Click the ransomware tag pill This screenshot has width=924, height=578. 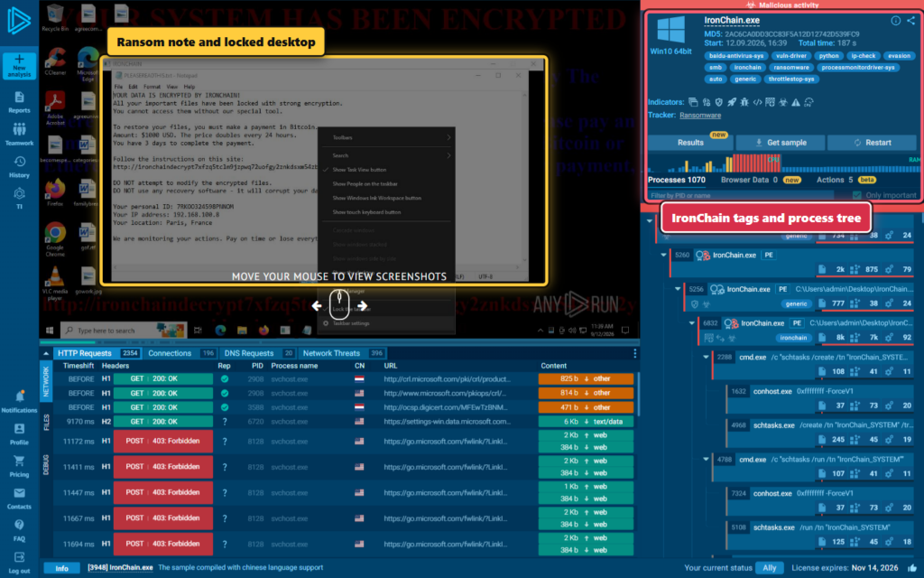(791, 67)
